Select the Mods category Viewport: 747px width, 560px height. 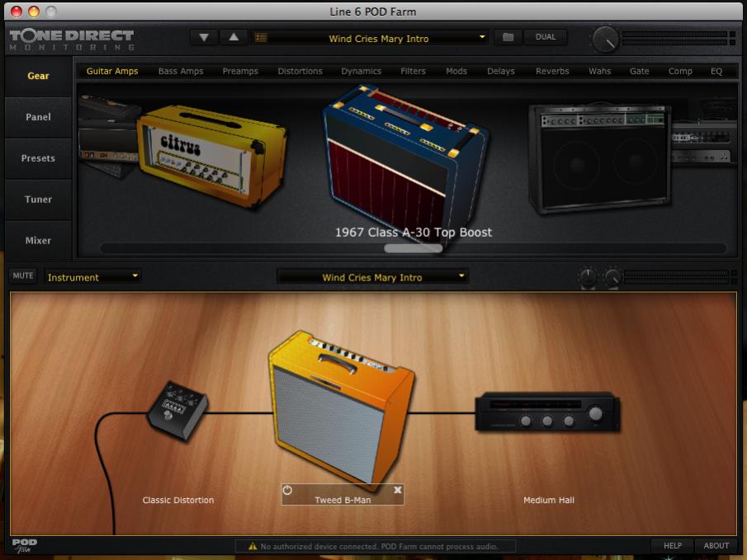click(456, 72)
